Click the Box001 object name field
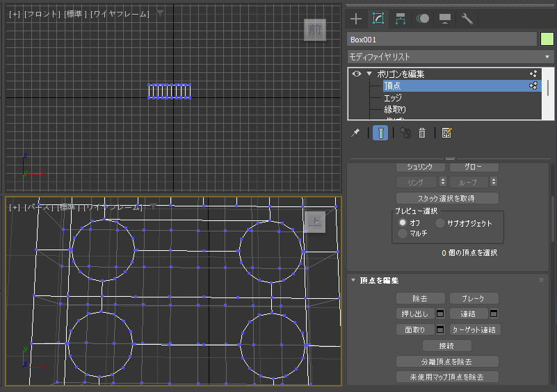Screen dimensions: 557x392 click(x=442, y=40)
